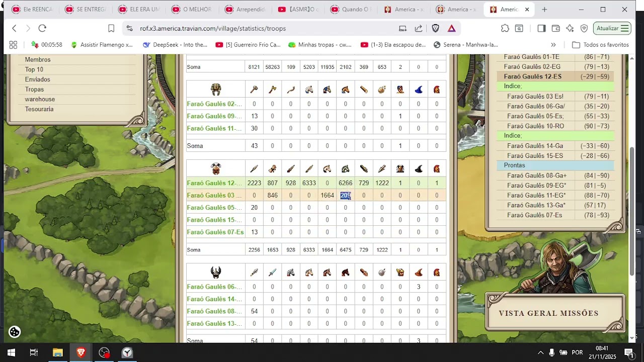Toggle the browser sidebar panel

(541, 29)
